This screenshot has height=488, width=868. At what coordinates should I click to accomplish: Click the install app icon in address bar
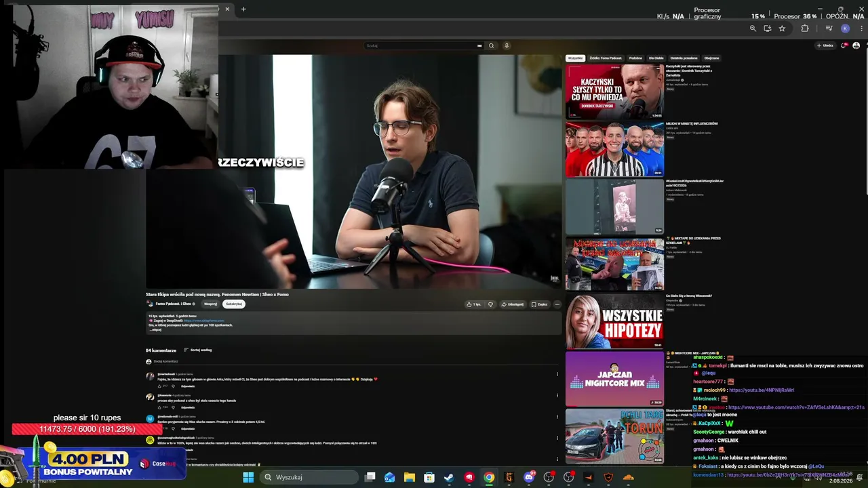[768, 28]
